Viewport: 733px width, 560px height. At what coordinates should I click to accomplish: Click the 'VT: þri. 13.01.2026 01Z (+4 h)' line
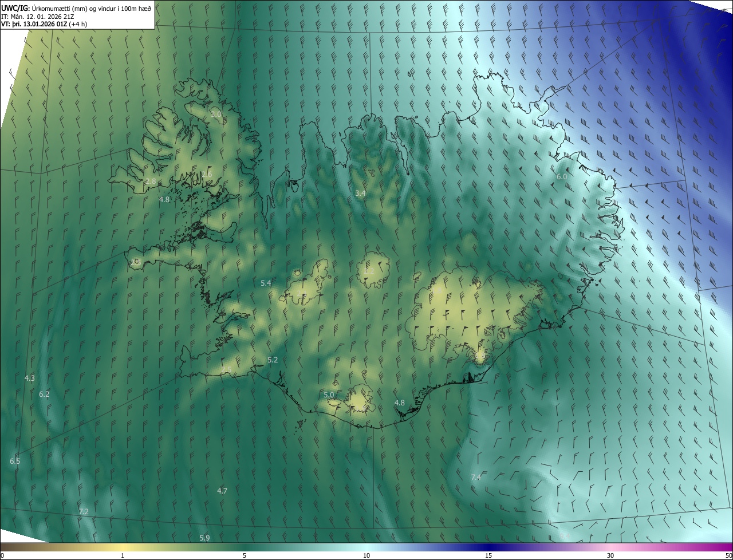[x=44, y=24]
